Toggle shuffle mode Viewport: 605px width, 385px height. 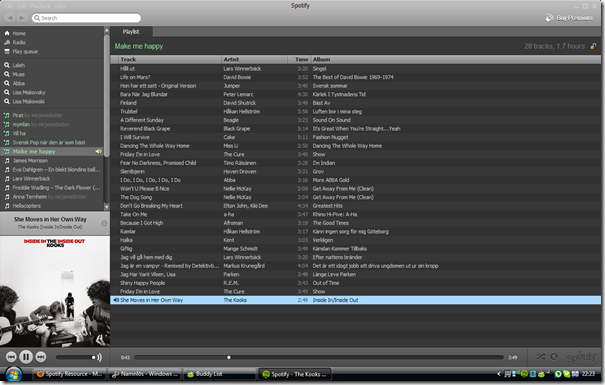541,357
